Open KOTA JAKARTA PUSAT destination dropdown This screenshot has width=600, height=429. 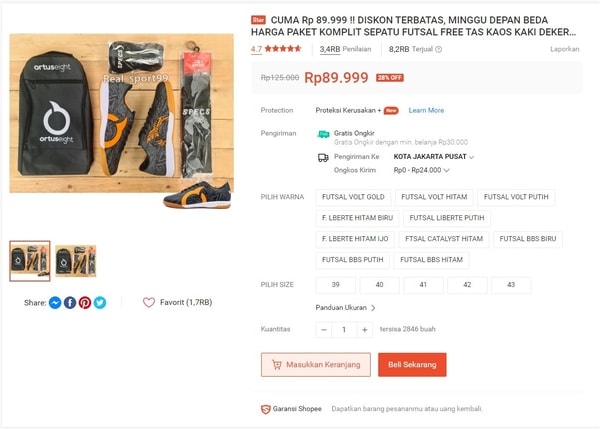434,157
